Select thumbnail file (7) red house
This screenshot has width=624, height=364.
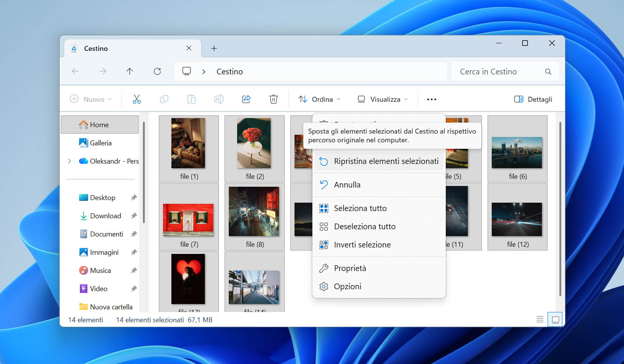coord(189,217)
